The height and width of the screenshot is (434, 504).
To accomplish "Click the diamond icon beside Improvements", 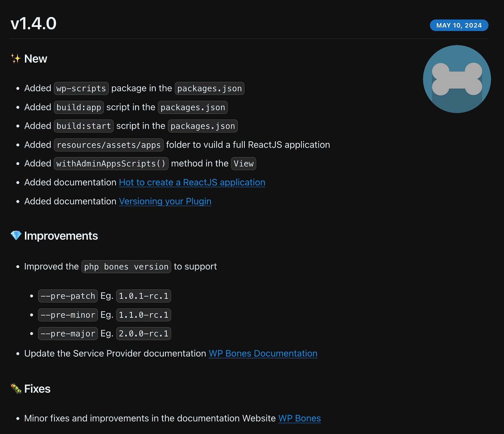I will 15,236.
